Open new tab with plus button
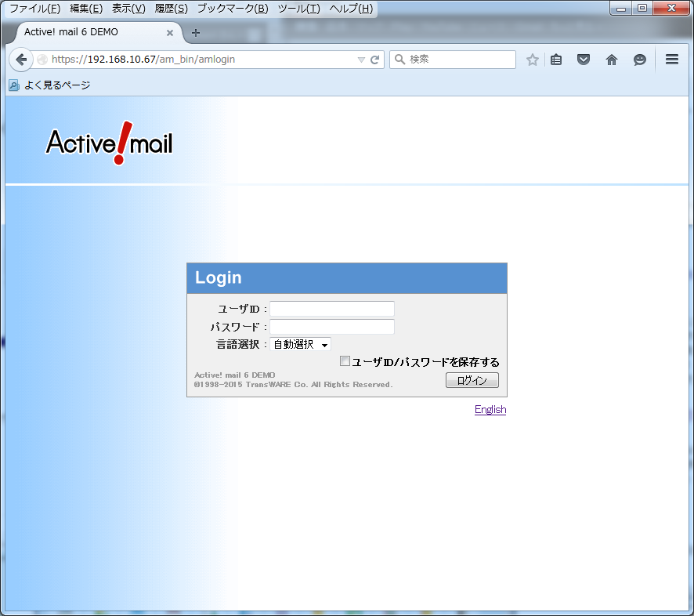This screenshot has height=616, width=694. tap(196, 33)
